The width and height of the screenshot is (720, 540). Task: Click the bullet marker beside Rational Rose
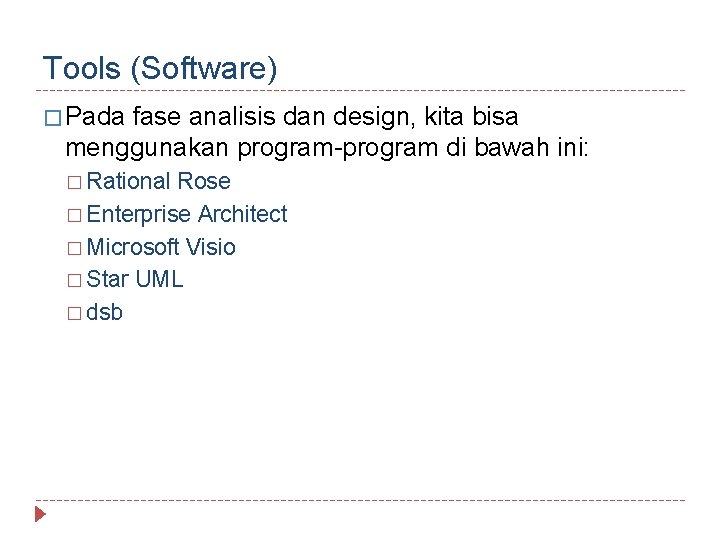click(74, 183)
